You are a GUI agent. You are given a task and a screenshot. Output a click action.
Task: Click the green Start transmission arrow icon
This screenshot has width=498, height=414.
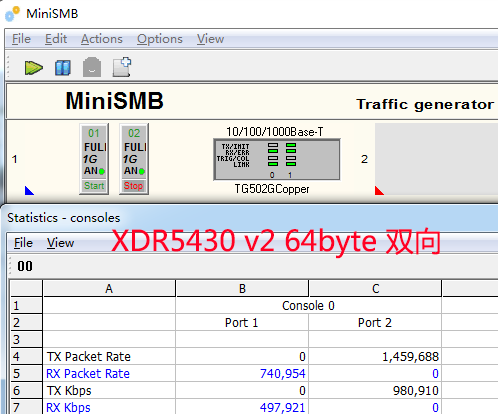(34, 68)
